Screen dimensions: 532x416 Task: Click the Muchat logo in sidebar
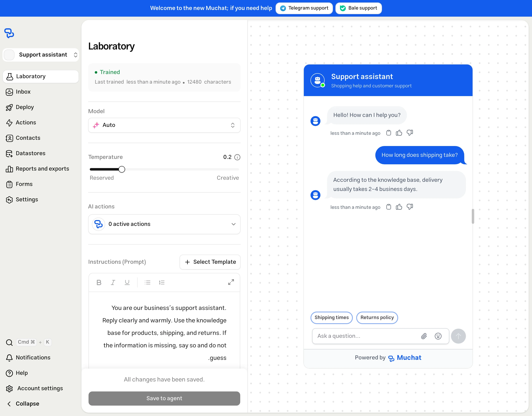click(x=9, y=33)
